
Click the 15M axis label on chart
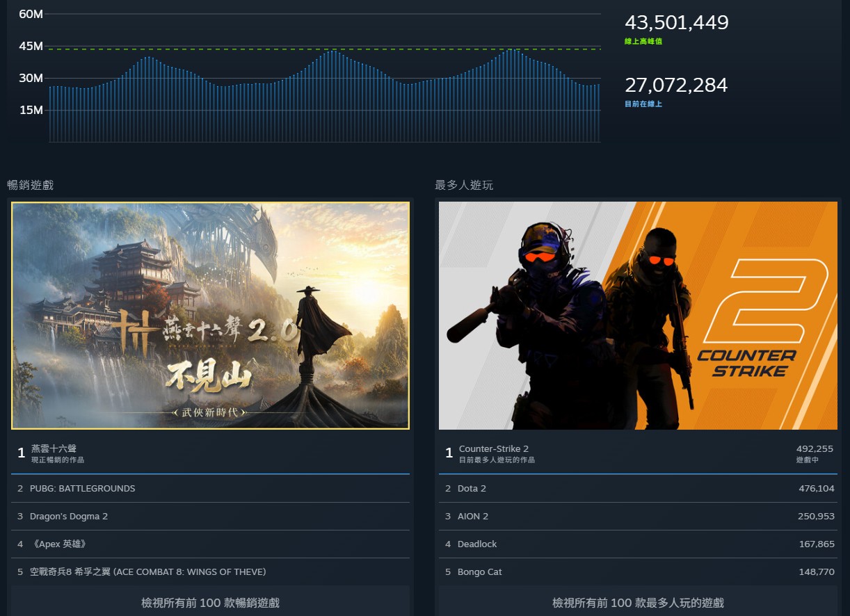coord(31,110)
